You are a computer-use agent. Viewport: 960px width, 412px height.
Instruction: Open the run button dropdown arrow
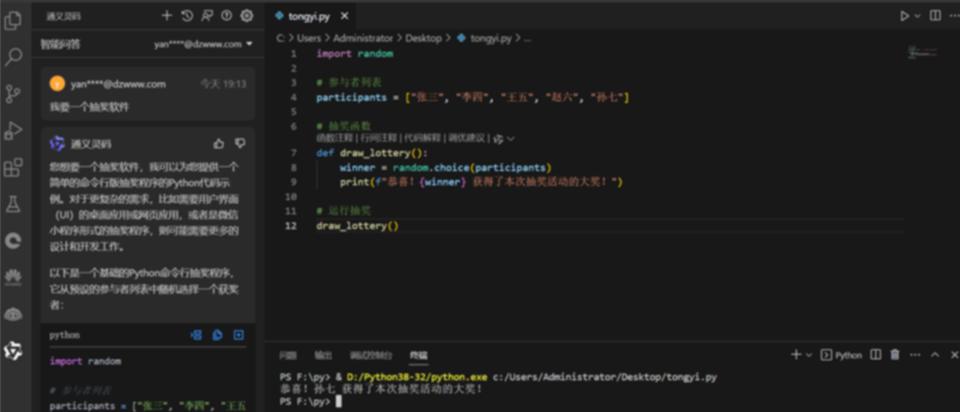point(915,16)
